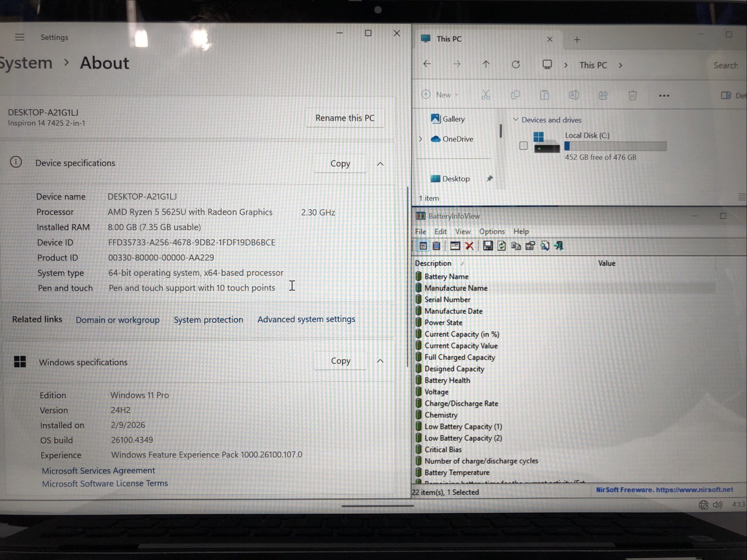
Task: Go forward in This PC window
Action: pyautogui.click(x=456, y=64)
